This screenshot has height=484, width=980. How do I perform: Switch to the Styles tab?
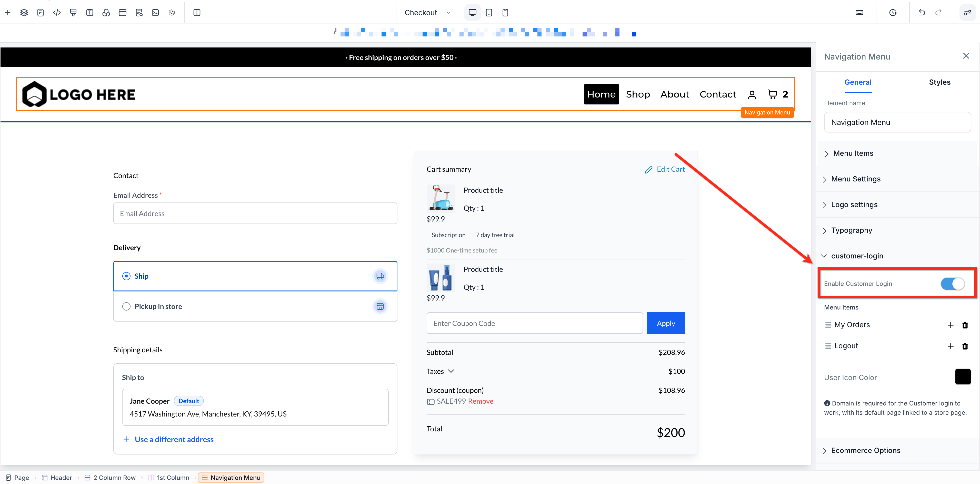pos(940,82)
